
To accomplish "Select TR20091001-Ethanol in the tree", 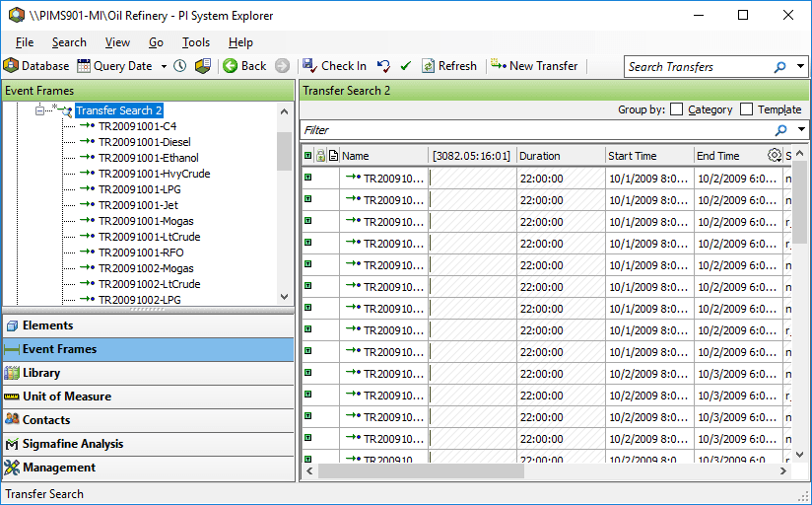I will [x=149, y=158].
